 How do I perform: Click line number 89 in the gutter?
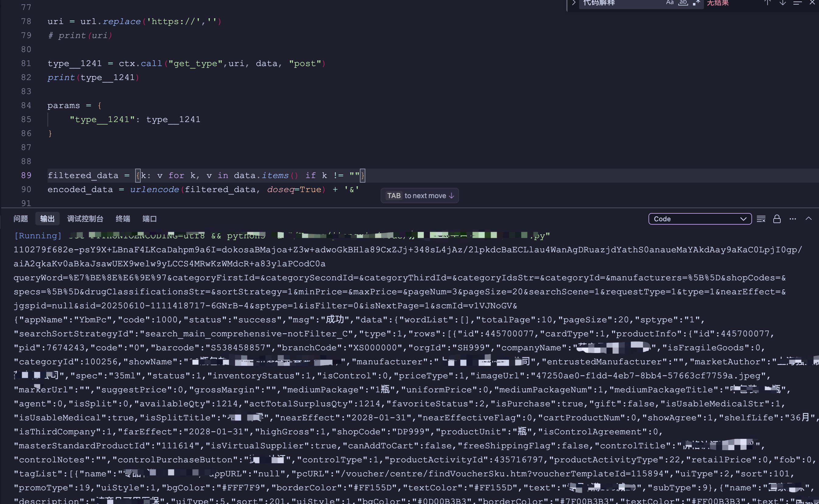pos(26,175)
